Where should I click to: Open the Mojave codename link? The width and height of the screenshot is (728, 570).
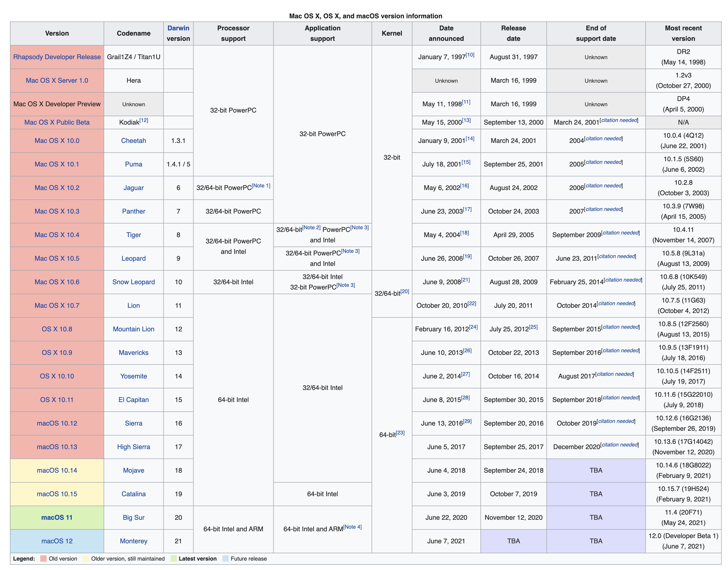click(x=133, y=471)
